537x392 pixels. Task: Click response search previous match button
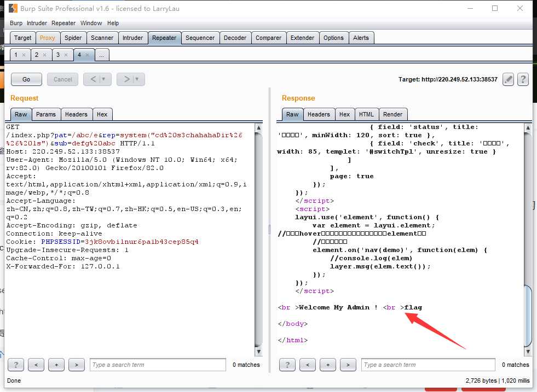pos(307,365)
